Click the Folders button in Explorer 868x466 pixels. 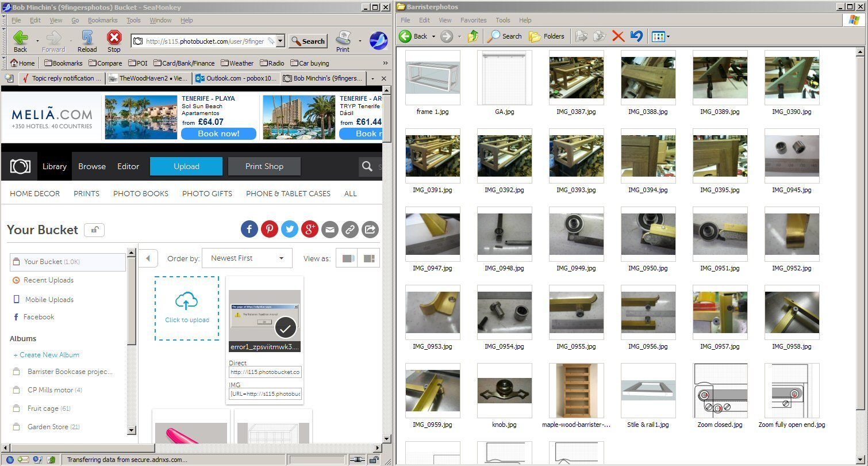(547, 36)
